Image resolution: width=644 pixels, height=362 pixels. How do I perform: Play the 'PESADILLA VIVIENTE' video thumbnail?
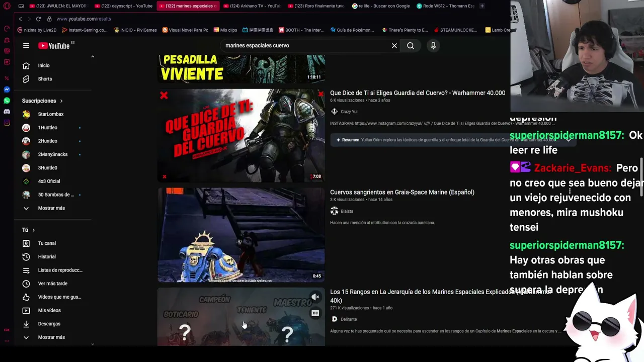[x=241, y=69]
